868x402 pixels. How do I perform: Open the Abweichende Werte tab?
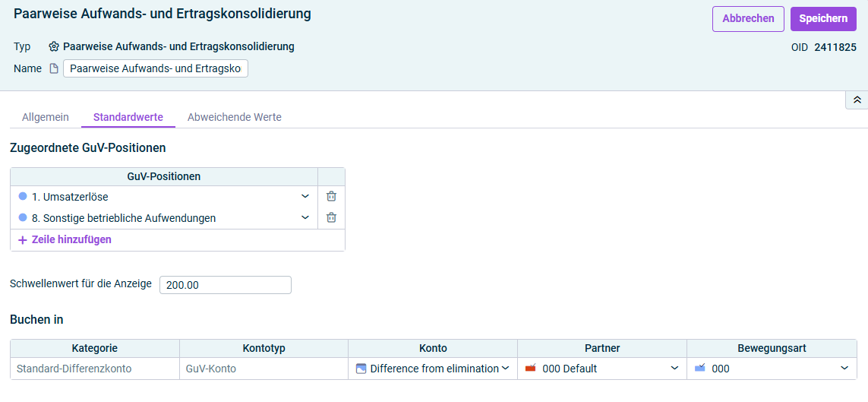(235, 117)
